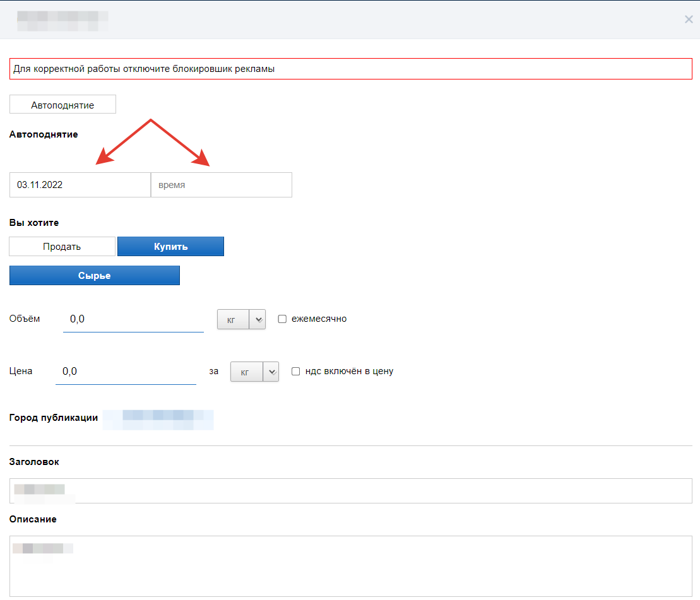
Task: Focus the Объём amount field
Action: pos(133,319)
